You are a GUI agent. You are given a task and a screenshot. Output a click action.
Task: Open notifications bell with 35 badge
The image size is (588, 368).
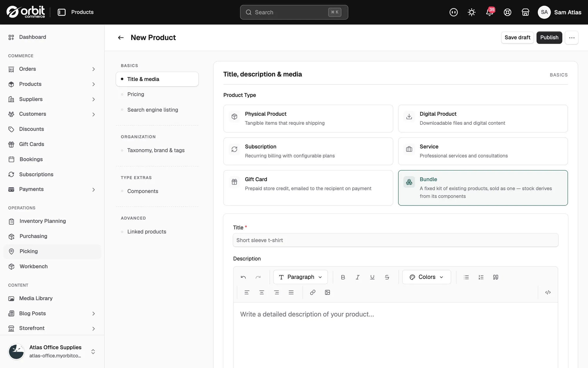(x=490, y=12)
